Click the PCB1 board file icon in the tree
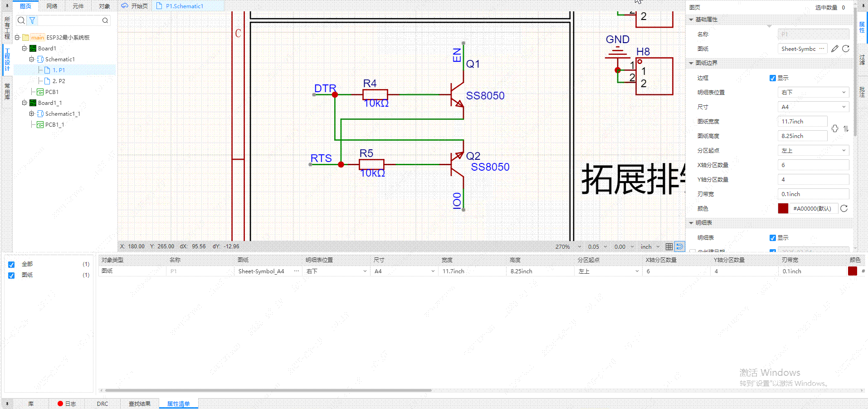 [40, 92]
